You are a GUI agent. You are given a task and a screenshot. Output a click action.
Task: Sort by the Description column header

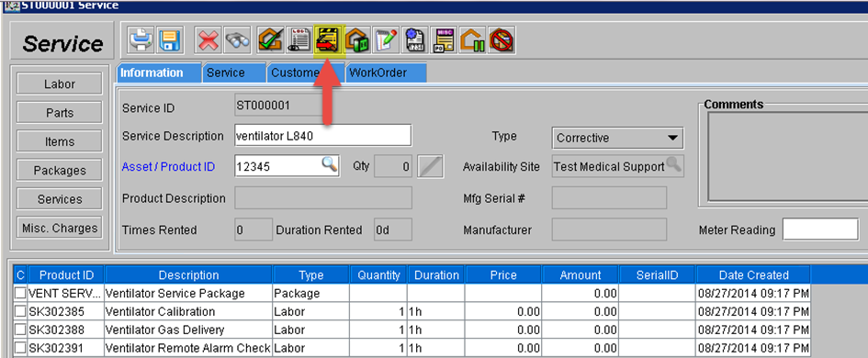188,275
